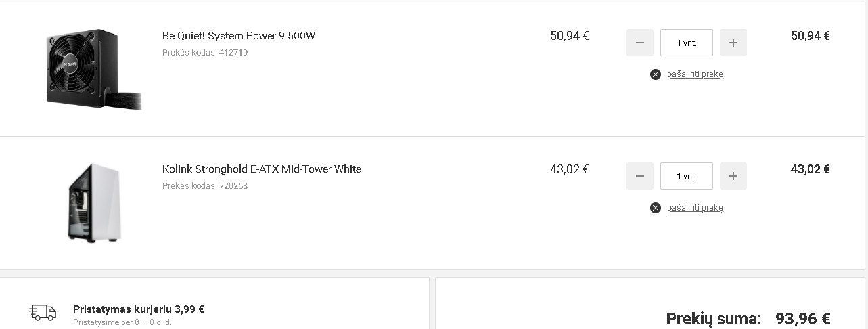This screenshot has width=868, height=329.
Task: Click the X remove icon for Kolink Stronghold
Action: click(656, 208)
